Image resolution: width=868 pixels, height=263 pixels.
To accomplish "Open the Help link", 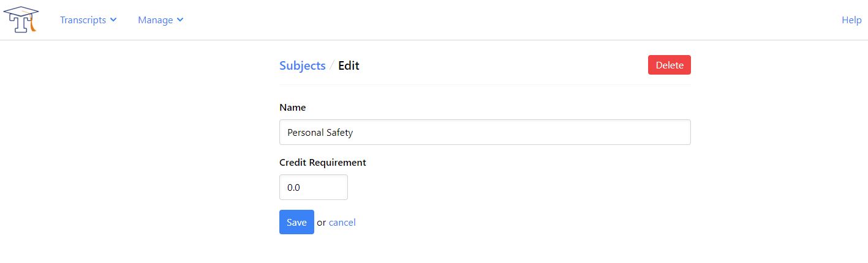I will coord(851,20).
